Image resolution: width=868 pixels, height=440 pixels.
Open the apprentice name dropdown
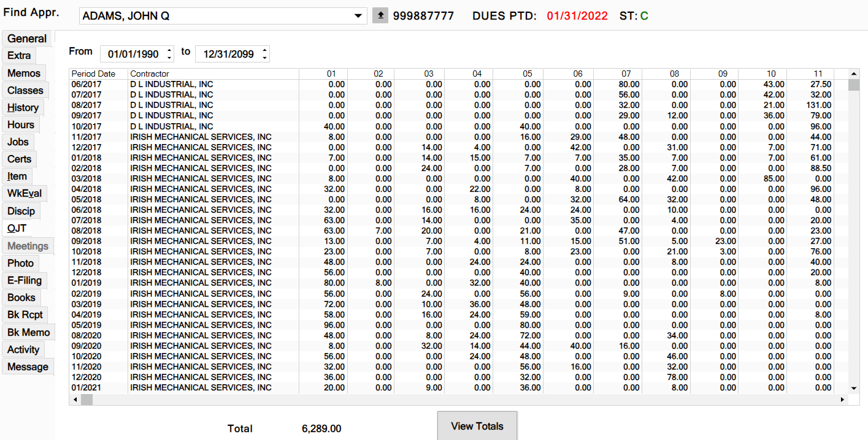click(359, 16)
